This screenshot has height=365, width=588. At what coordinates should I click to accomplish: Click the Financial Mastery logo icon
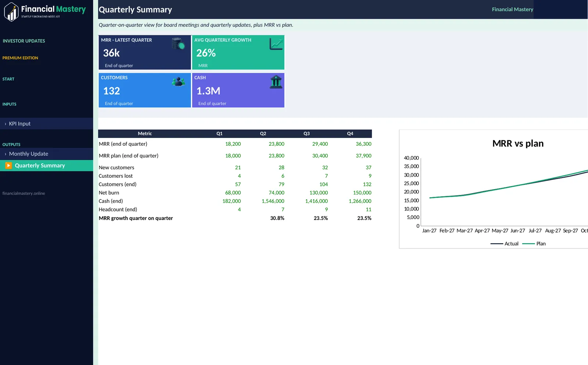11,12
